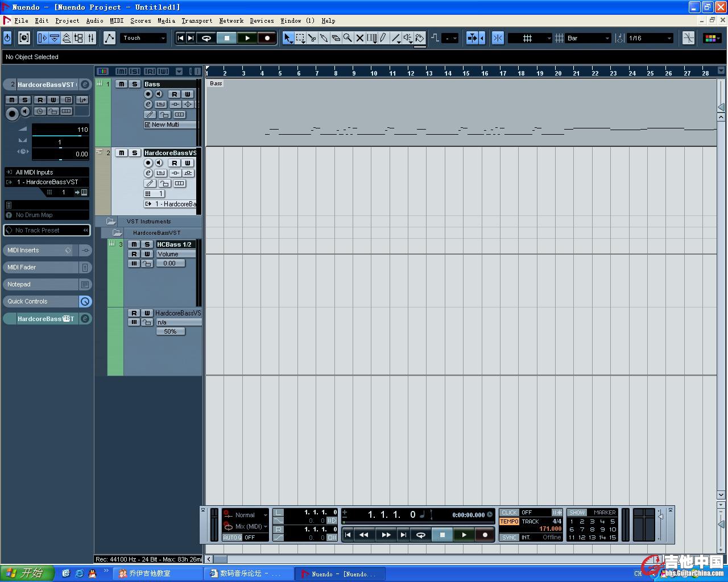Select the Time Warp tool
Image resolution: width=728 pixels, height=582 pixels.
tap(372, 38)
